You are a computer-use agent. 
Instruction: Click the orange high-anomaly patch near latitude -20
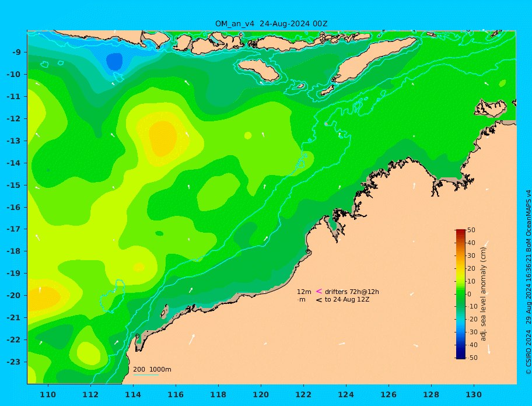point(43,299)
